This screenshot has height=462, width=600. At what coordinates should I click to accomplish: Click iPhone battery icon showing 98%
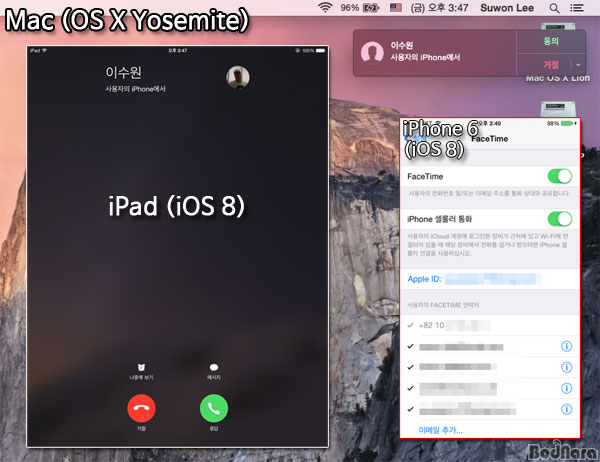coord(567,123)
